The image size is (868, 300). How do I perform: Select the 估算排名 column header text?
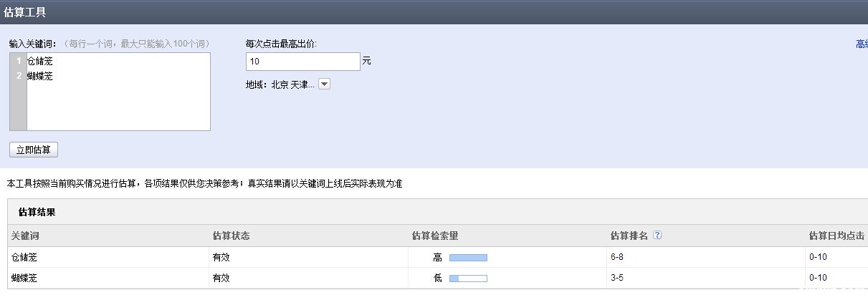click(629, 236)
